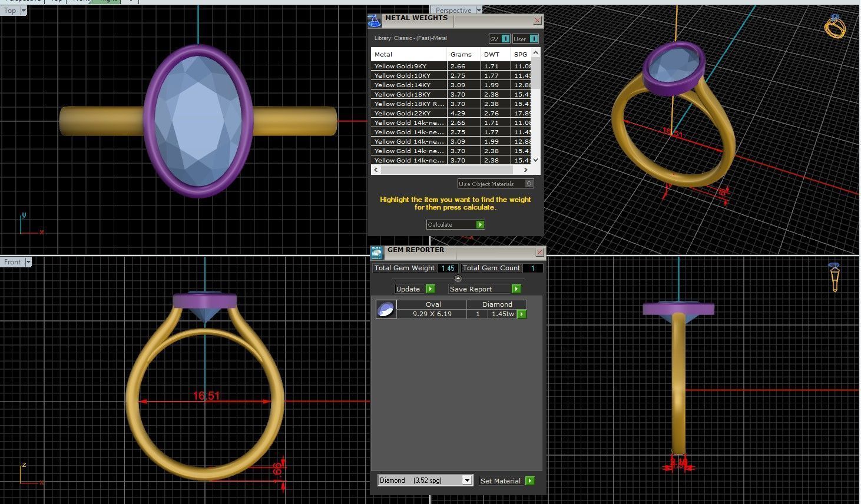Click the ring side-view icon in right viewport
861x504 pixels.
(x=834, y=277)
